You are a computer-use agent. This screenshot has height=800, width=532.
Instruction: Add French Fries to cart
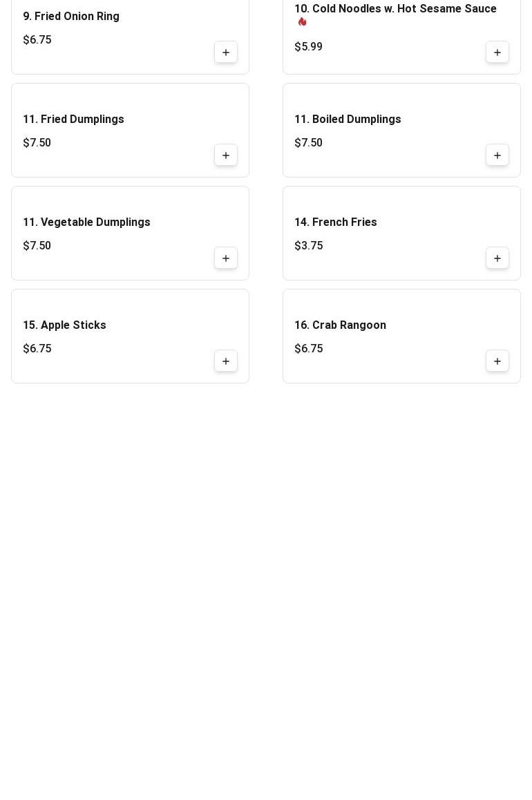pyautogui.click(x=497, y=258)
